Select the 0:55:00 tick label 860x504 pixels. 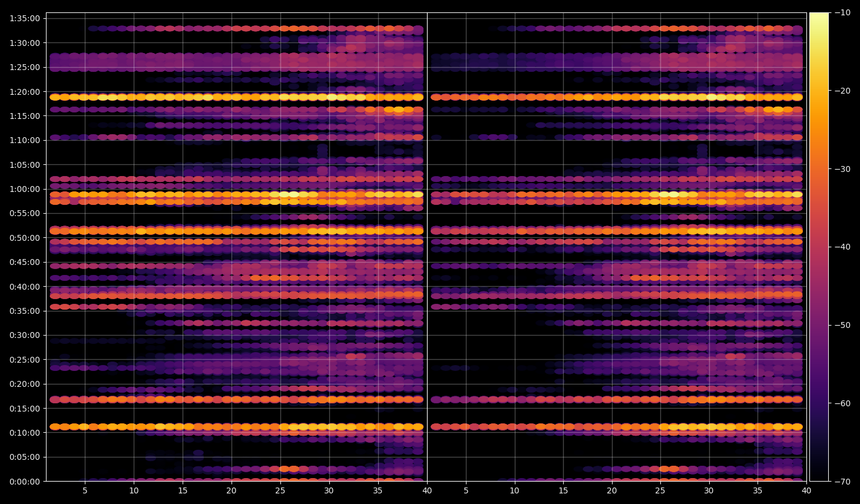pyautogui.click(x=25, y=213)
